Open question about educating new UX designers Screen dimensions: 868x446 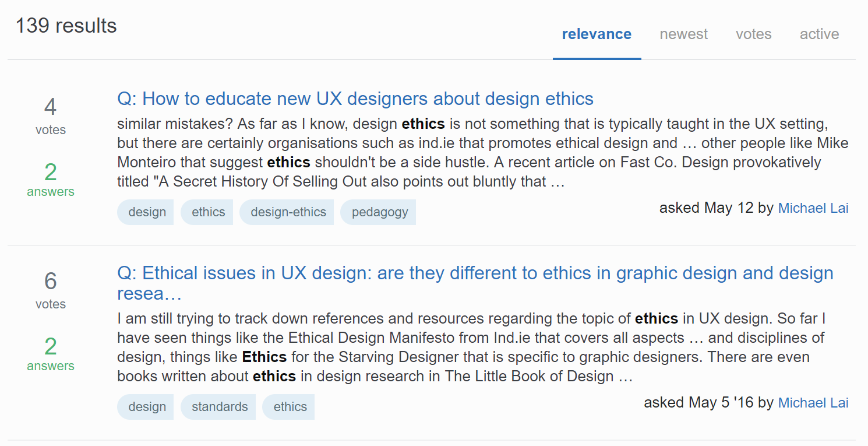click(355, 99)
